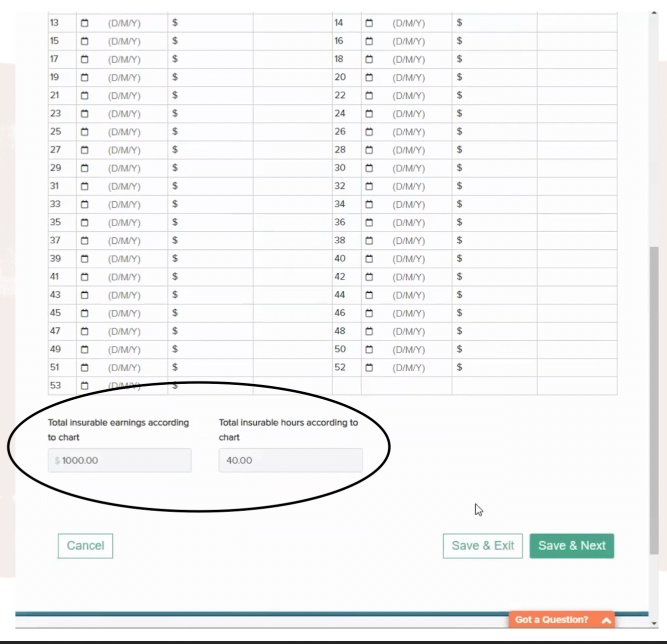Click hours cell for pay period 41
Image resolution: width=667 pixels, height=644 pixels.
(x=292, y=277)
